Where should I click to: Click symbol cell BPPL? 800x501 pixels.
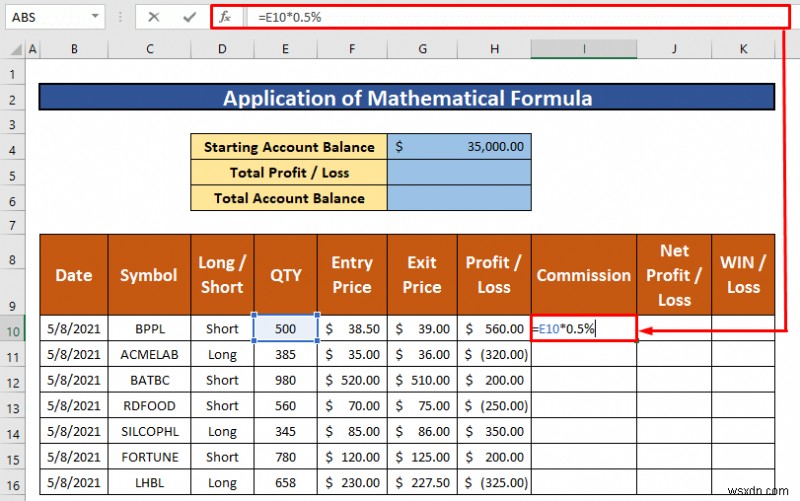tap(149, 329)
